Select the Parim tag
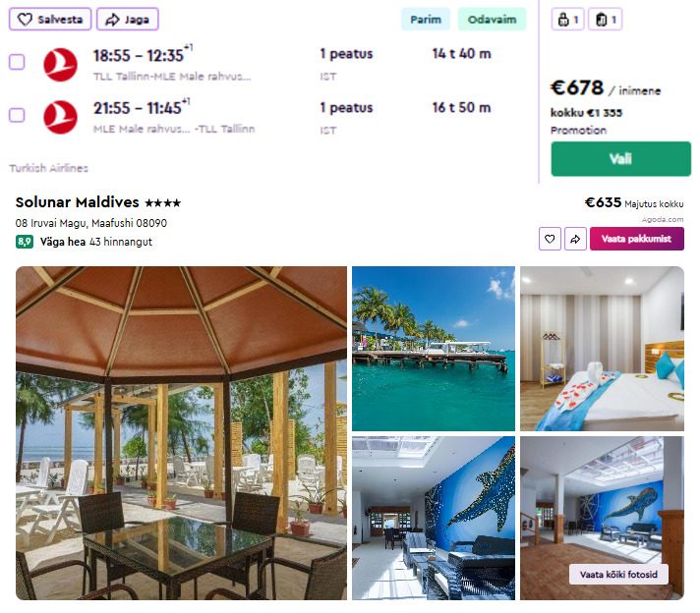The image size is (700, 613). coord(426,20)
